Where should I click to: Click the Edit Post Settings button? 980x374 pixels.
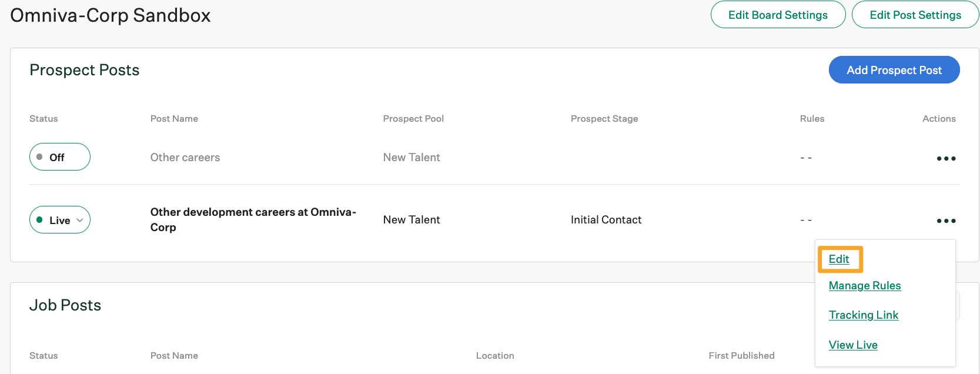(x=915, y=15)
